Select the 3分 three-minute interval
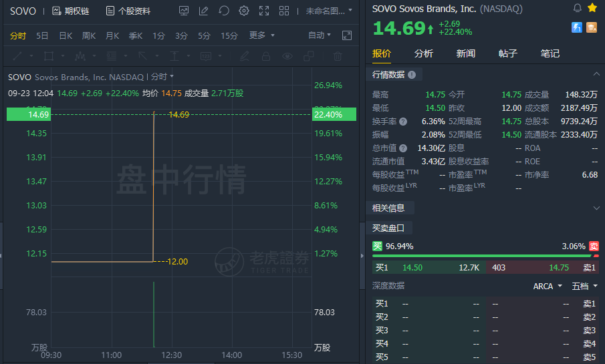 tap(181, 35)
